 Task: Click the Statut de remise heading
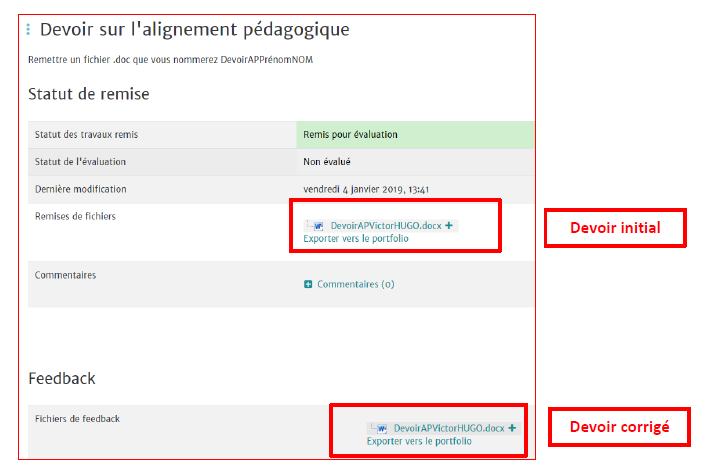tap(88, 94)
